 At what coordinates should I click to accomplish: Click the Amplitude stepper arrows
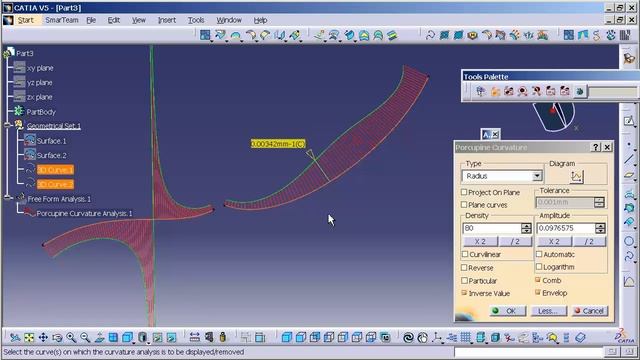click(x=600, y=228)
